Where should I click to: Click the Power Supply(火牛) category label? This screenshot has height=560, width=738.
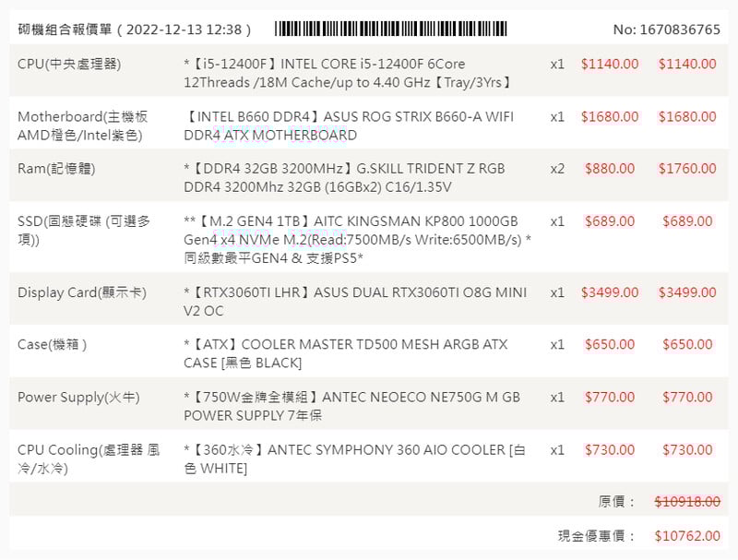click(78, 397)
